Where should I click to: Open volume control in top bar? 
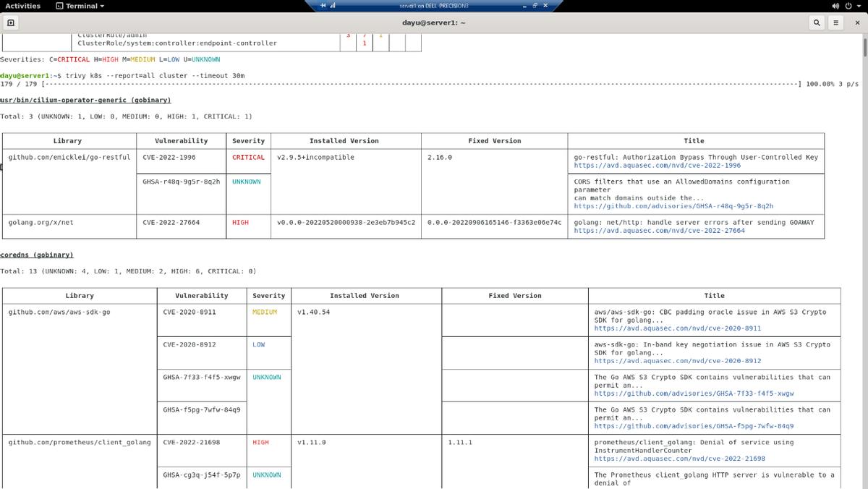coord(835,6)
